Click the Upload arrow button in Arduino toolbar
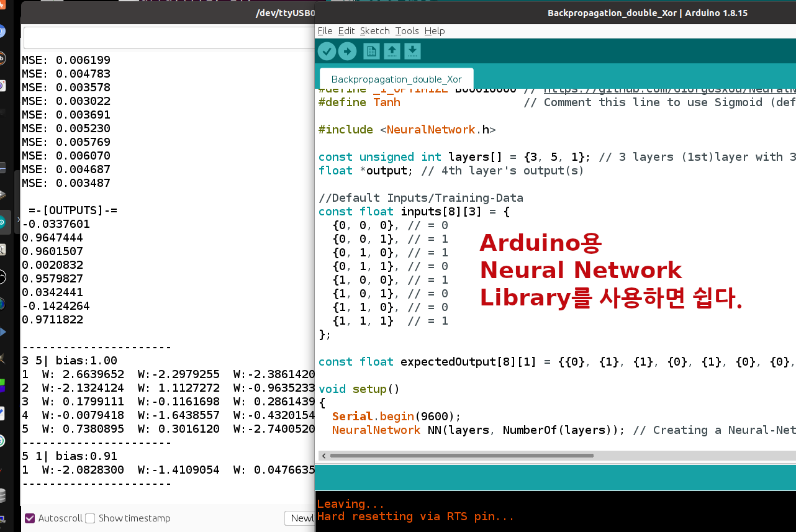The image size is (796, 532). [348, 51]
